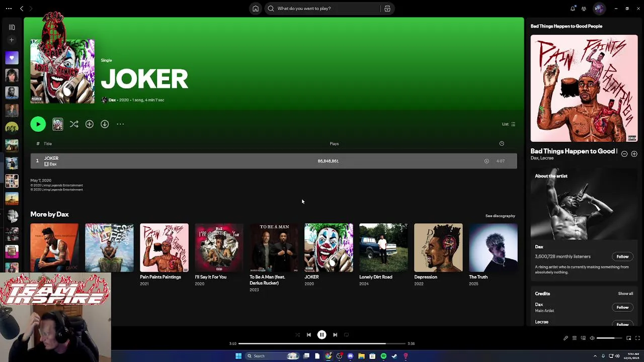The image size is (644, 362).
Task: Select the JOKER track row
Action: point(274,161)
